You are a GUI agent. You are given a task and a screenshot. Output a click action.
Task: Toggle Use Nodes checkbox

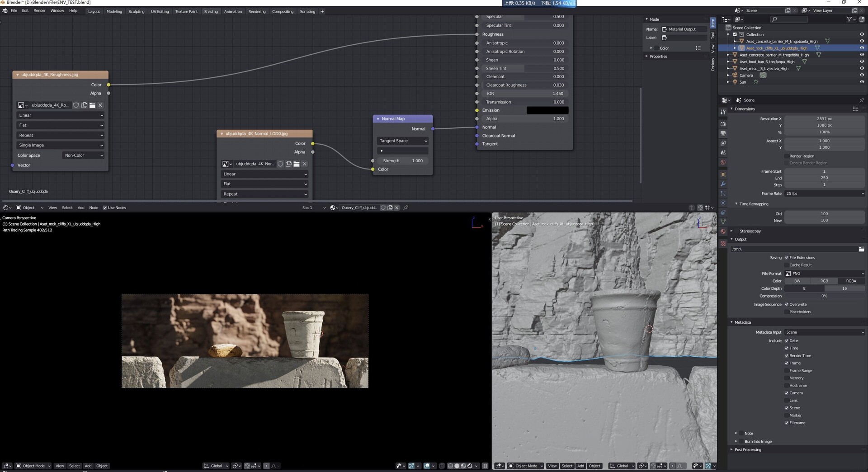click(x=105, y=208)
